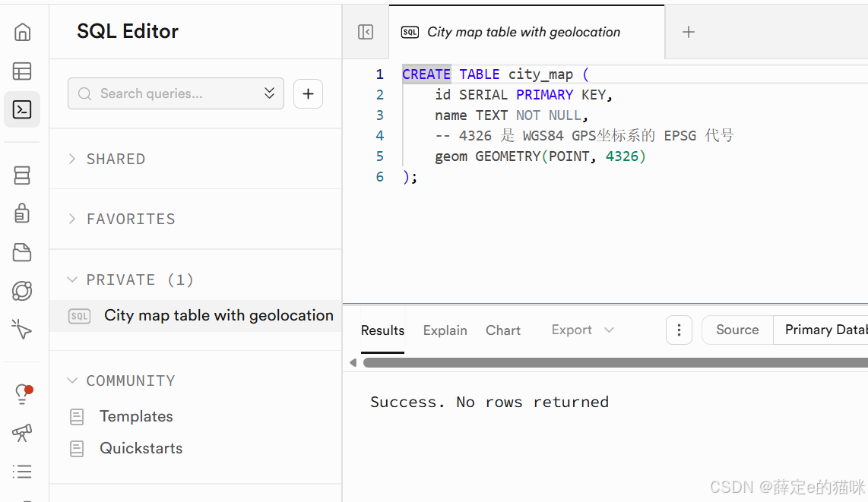This screenshot has height=502, width=868.
Task: Open the Advisors lightbulb icon
Action: pos(24,394)
